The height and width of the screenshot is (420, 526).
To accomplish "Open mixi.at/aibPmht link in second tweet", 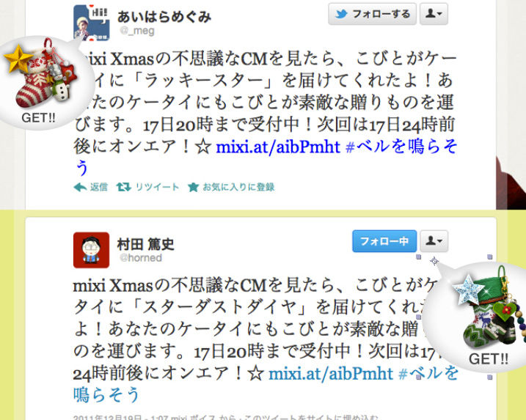I will point(331,374).
